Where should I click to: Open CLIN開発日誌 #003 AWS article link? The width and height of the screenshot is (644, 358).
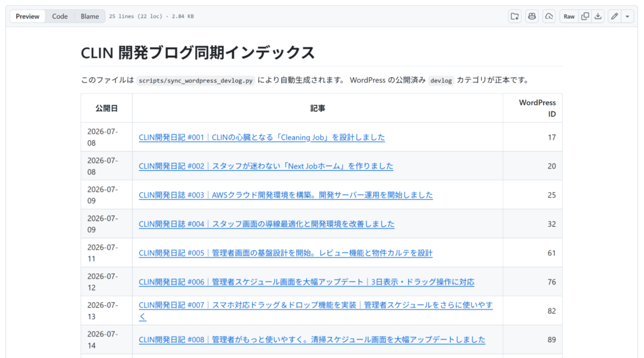click(286, 195)
